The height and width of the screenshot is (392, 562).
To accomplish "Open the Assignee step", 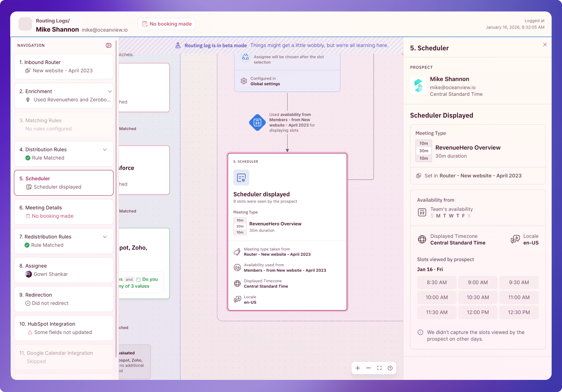I will click(64, 270).
